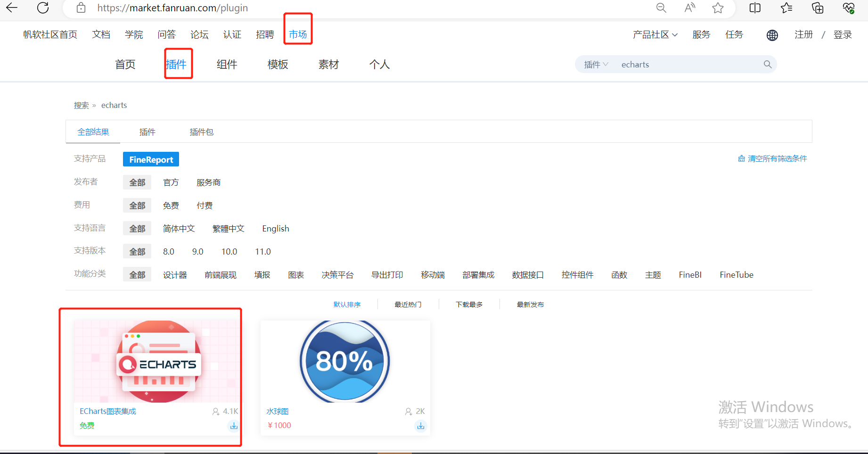
Task: Click the search magnifier icon in echarts box
Action: 768,65
